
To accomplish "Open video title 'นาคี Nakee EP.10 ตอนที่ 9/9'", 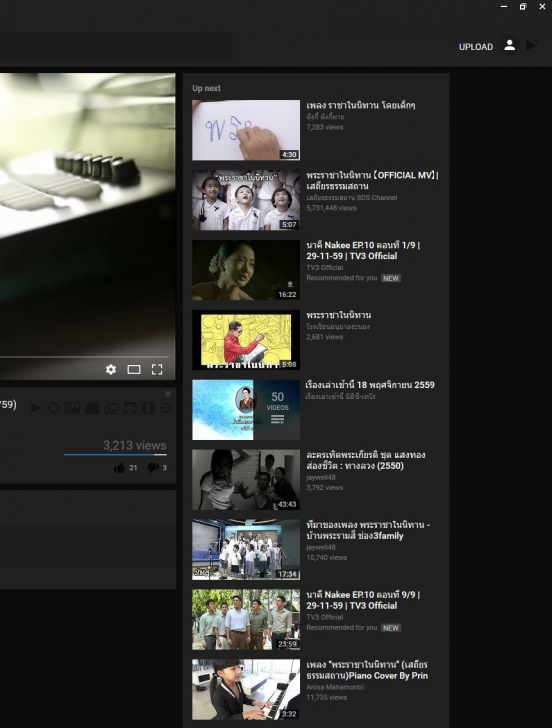I will [363, 600].
